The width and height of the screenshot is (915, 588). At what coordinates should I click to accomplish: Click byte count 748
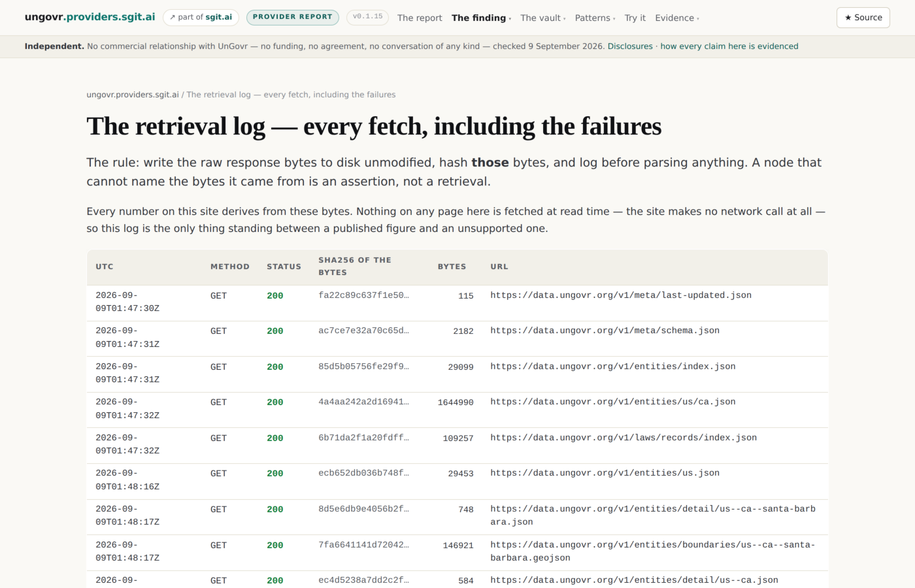[466, 510]
